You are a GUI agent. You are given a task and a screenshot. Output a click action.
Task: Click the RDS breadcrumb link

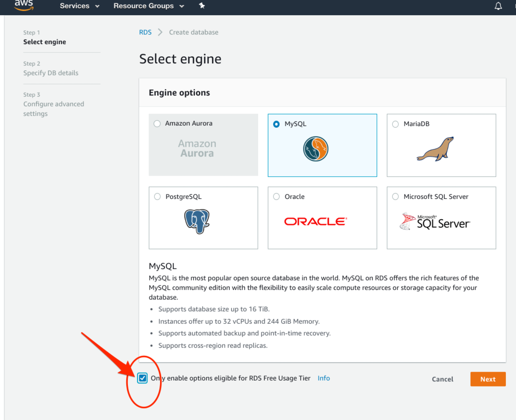pos(145,32)
